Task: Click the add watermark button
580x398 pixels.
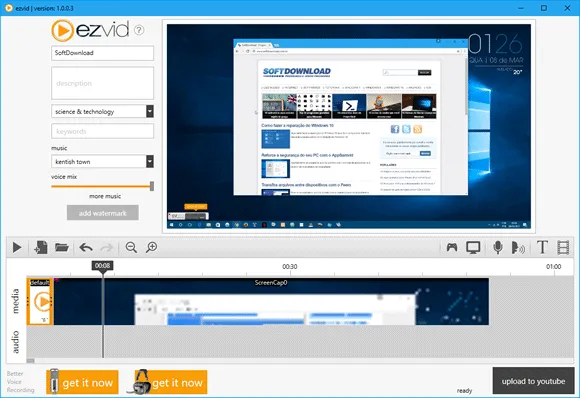Action: (x=103, y=213)
